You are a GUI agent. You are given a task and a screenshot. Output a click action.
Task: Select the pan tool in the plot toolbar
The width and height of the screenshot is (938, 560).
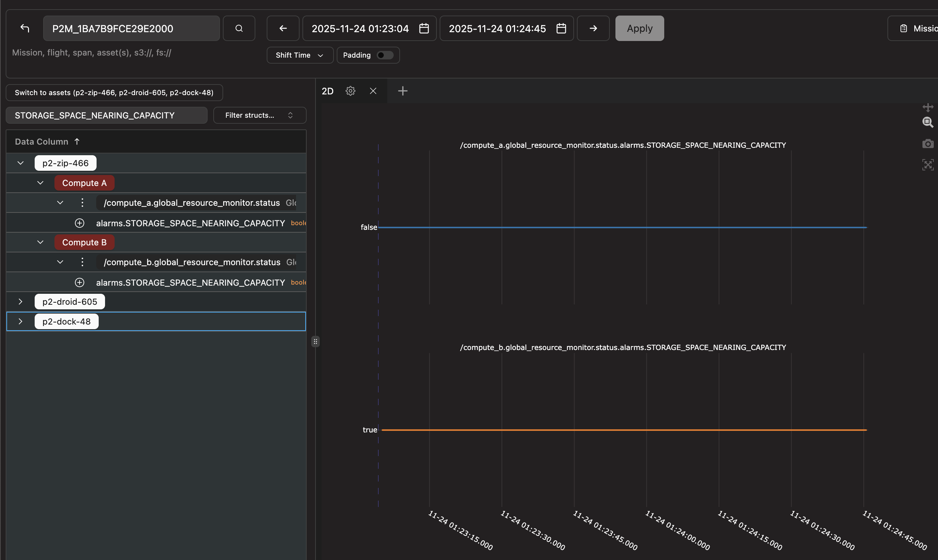click(928, 107)
